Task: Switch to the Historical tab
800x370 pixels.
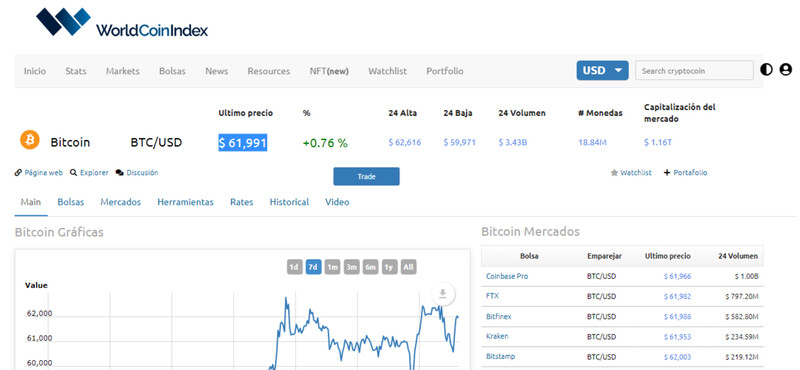Action: tap(289, 202)
